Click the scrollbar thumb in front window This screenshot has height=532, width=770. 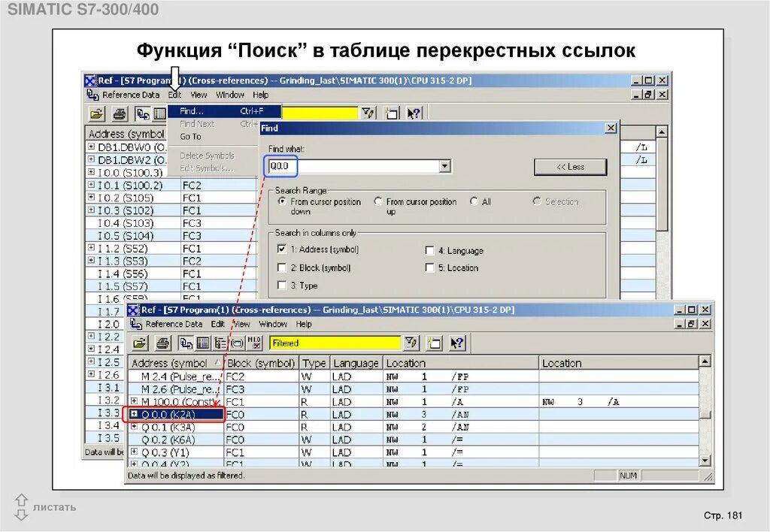705,414
